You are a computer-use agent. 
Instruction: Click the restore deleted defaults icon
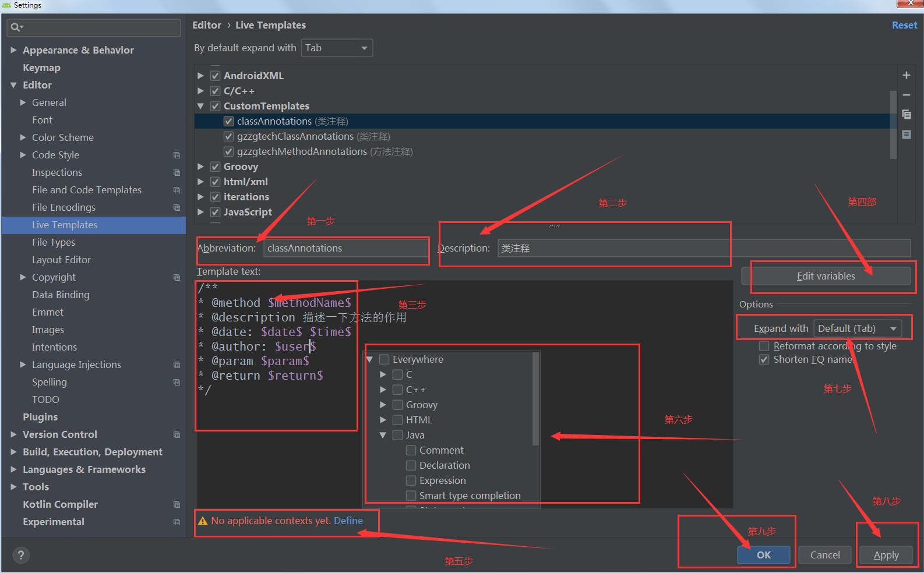coord(906,135)
